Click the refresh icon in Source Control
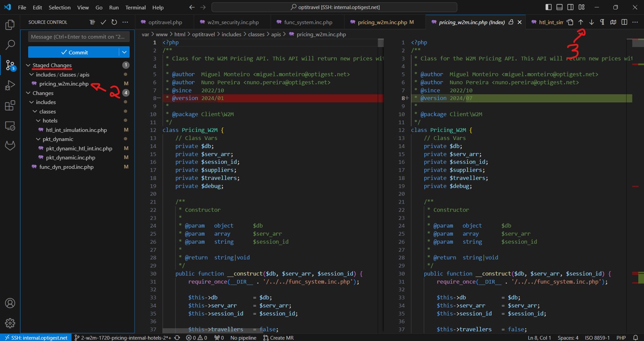 tap(114, 22)
